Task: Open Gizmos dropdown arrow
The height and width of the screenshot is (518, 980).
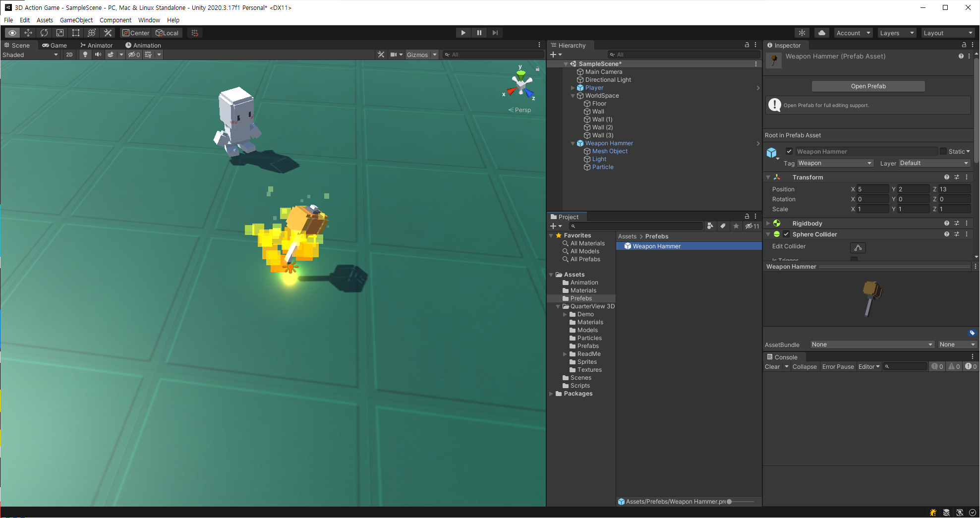Action: tap(435, 55)
